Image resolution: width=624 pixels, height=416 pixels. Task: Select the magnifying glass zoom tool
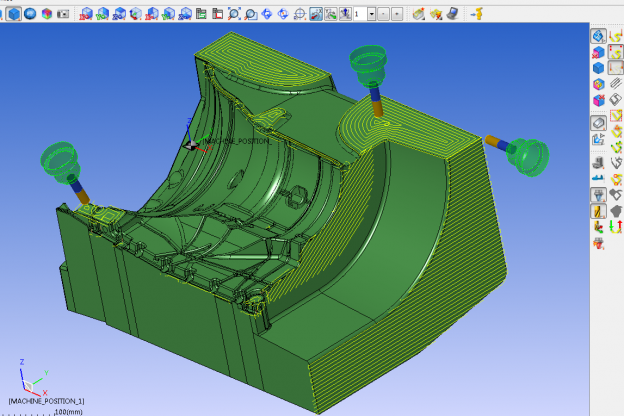251,14
